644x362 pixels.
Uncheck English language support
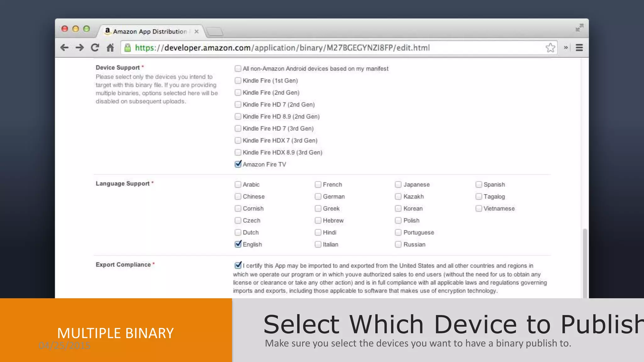(238, 244)
